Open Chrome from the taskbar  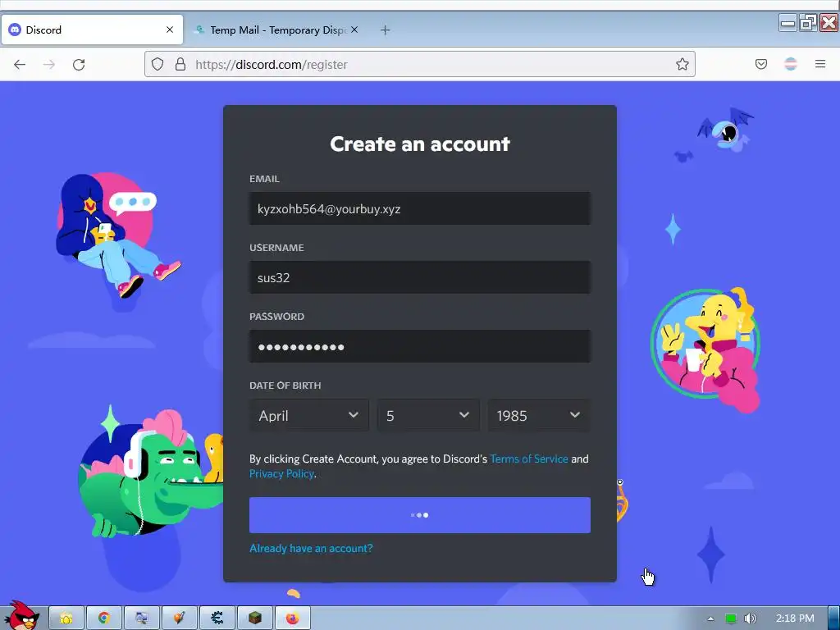click(104, 619)
